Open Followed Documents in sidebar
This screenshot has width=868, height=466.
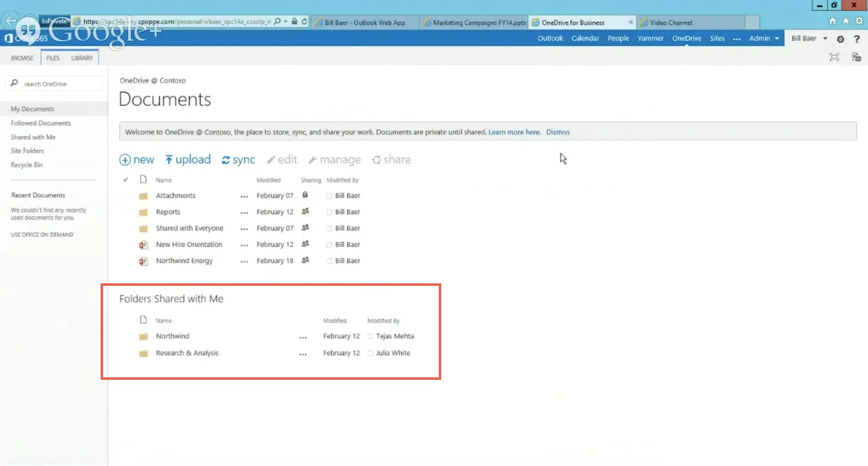[x=41, y=123]
